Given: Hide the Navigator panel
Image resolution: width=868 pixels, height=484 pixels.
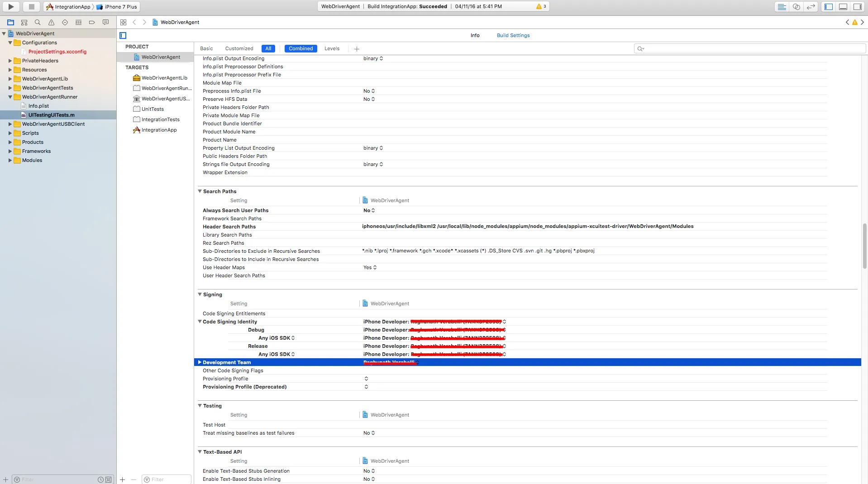Looking at the screenshot, I should pos(829,7).
